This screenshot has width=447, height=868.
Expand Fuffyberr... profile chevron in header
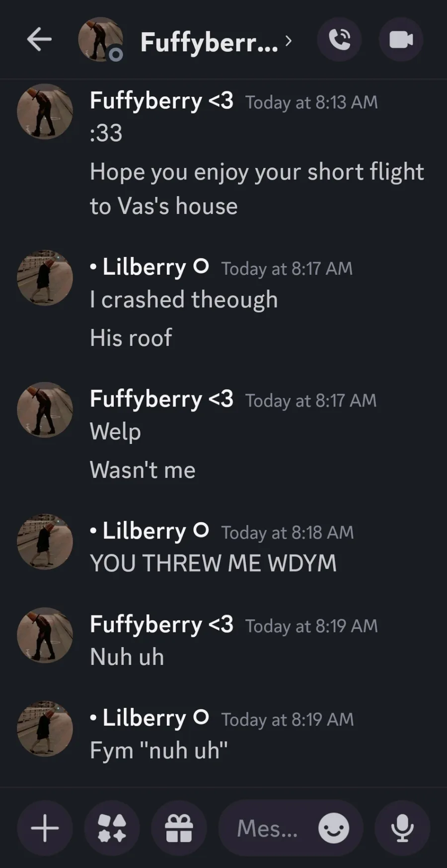pos(289,41)
